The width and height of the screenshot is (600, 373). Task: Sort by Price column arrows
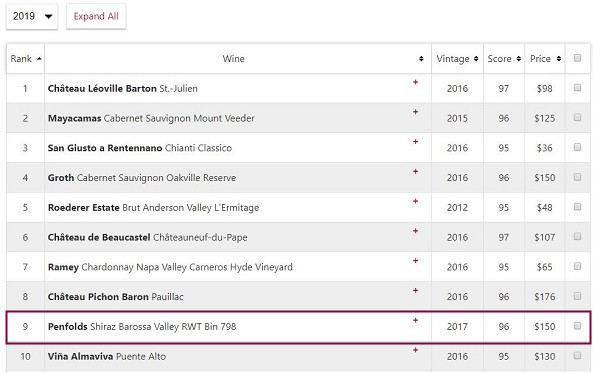pos(559,59)
